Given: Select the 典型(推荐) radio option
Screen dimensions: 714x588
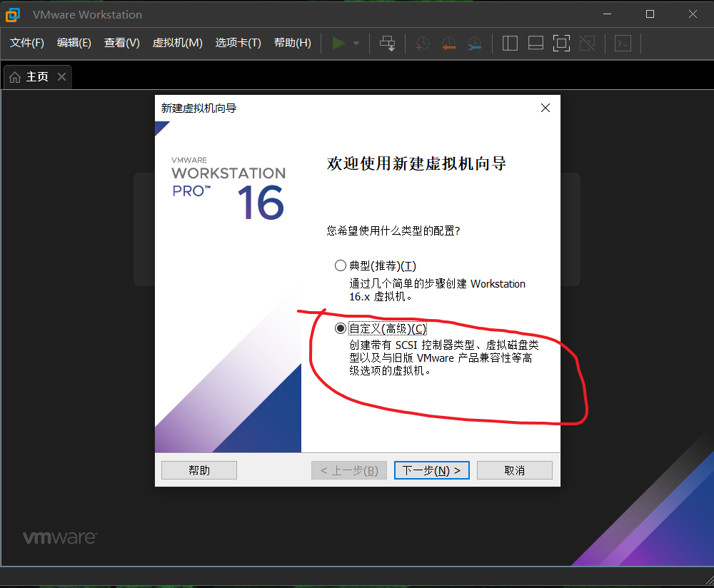Looking at the screenshot, I should pos(340,265).
